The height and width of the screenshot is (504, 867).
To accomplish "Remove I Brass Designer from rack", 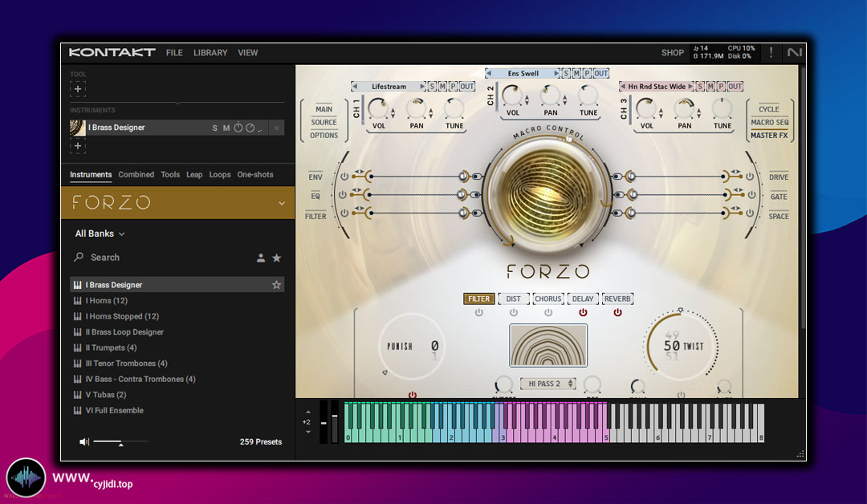I will (x=276, y=128).
